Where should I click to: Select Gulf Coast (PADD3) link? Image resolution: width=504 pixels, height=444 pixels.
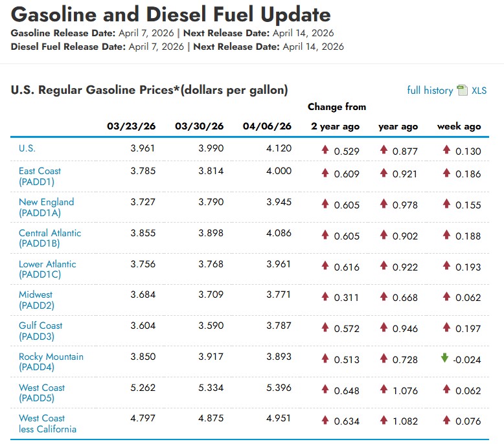(x=40, y=331)
